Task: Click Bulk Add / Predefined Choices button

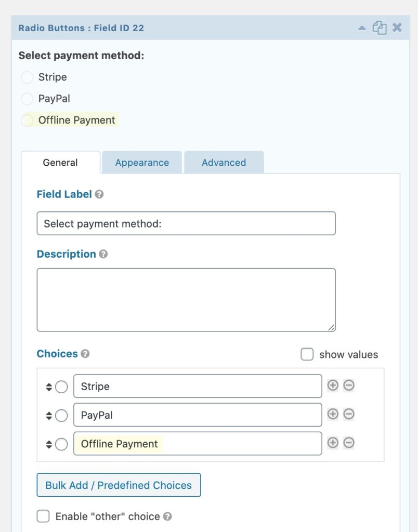Action: tap(119, 485)
